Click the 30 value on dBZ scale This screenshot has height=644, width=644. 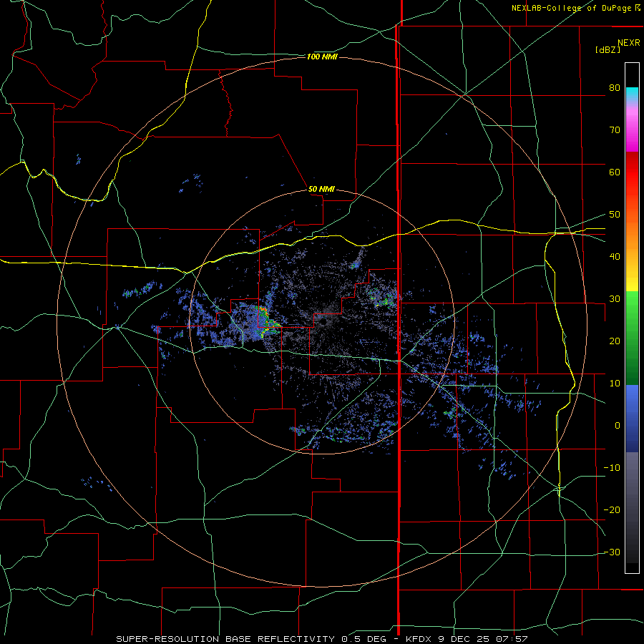tap(615, 299)
